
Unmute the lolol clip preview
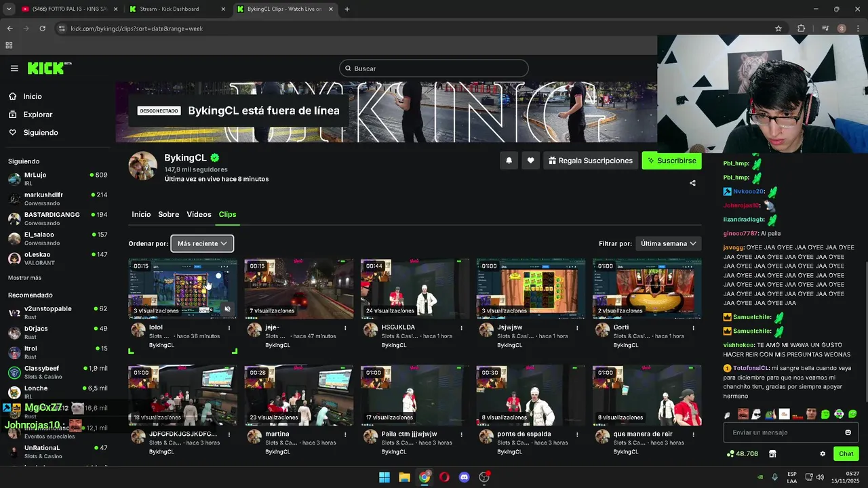[228, 309]
